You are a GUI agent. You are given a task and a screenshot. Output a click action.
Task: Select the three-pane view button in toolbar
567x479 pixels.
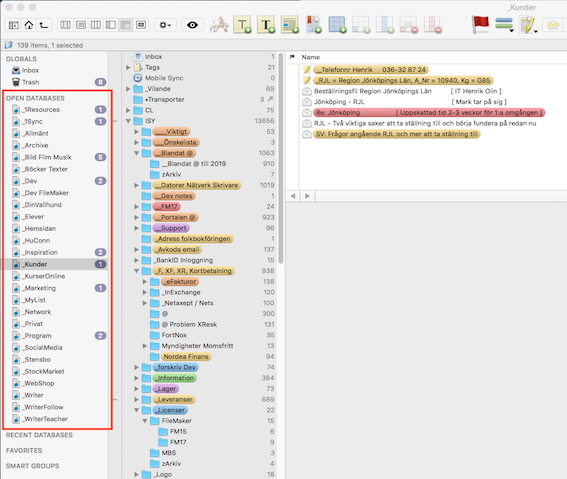pos(96,25)
